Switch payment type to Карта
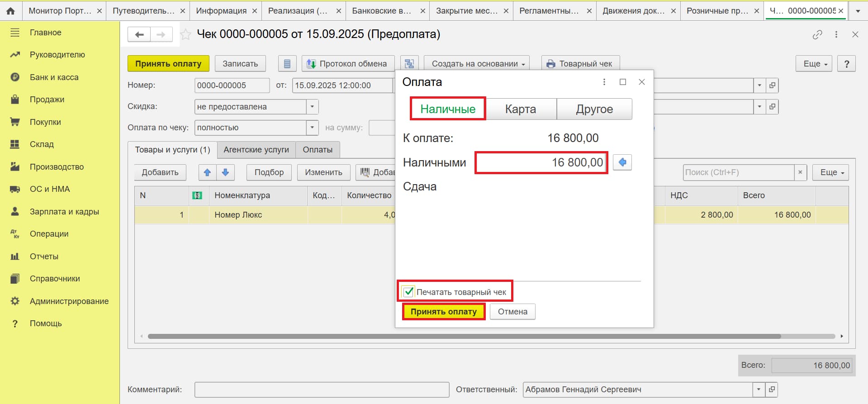 coord(521,109)
